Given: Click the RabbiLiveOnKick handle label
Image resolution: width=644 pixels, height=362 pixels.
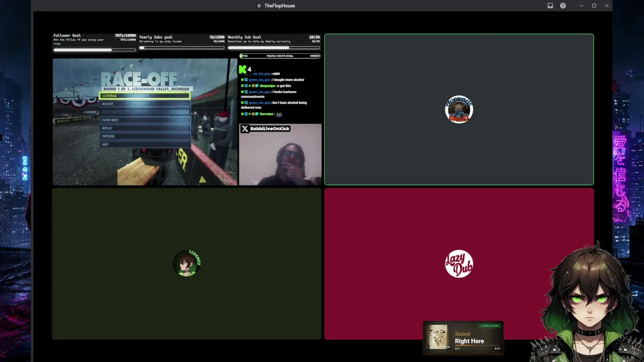Looking at the screenshot, I should (270, 129).
